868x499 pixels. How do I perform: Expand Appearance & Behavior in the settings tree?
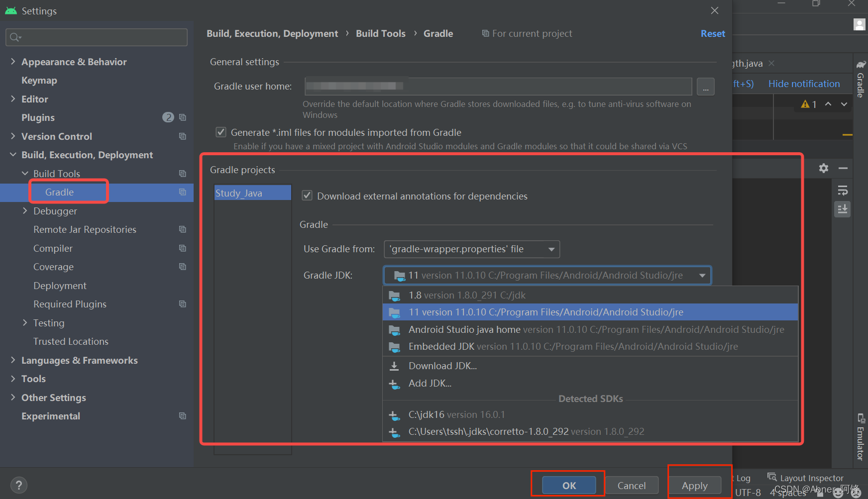click(x=13, y=61)
